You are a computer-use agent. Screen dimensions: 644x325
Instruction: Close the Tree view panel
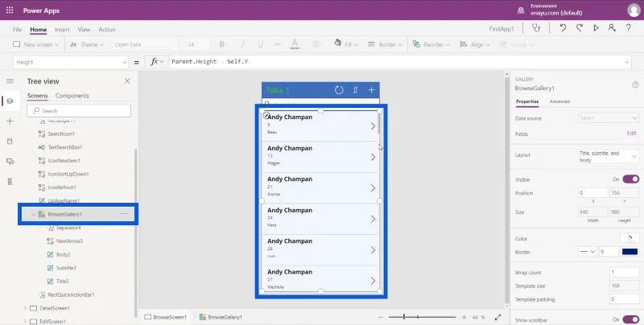click(127, 81)
